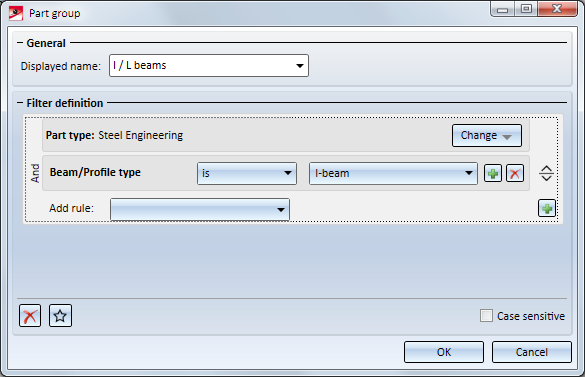Click the Cancel button
585x377 pixels.
532,352
